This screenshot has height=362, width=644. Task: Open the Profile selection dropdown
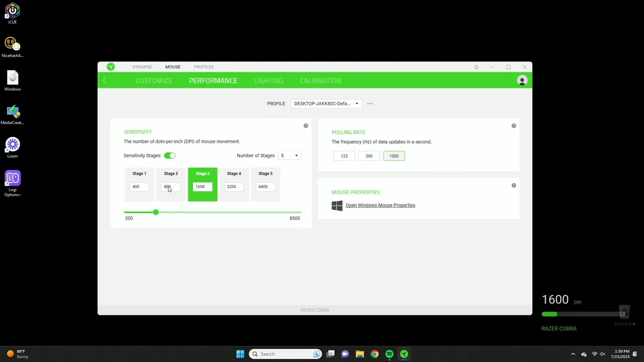(326, 104)
